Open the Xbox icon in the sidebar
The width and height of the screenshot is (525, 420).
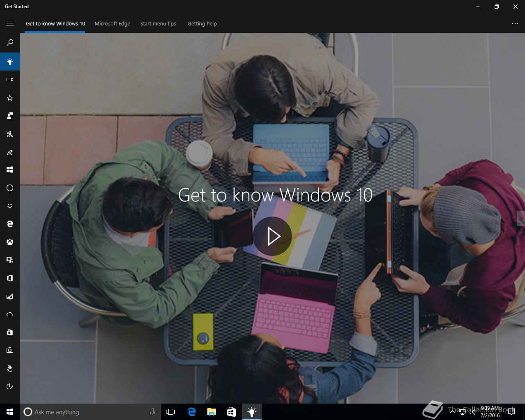pos(10,242)
